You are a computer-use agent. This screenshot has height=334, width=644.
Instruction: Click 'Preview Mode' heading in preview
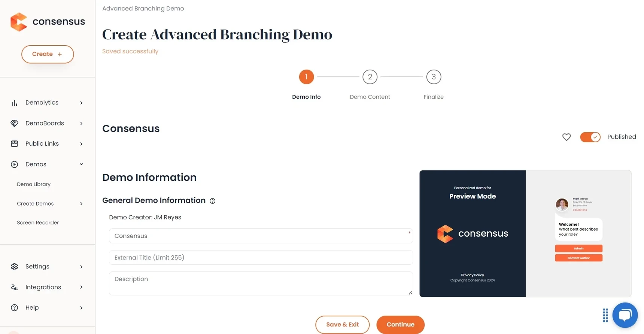pos(473,196)
